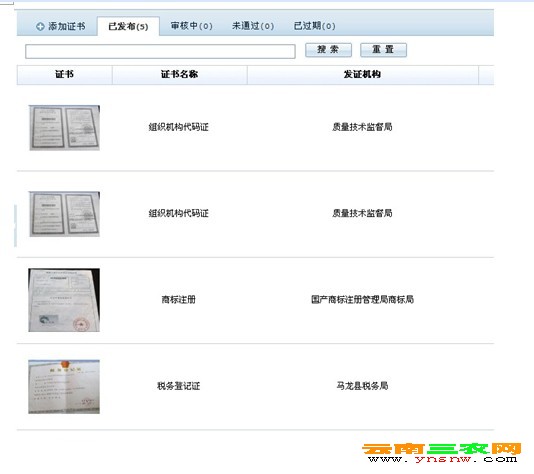Open the 未通过(0) tab

click(x=253, y=26)
